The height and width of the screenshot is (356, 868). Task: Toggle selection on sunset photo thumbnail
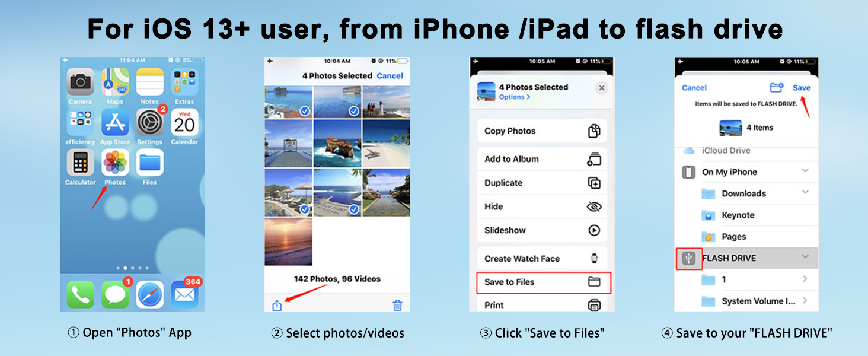pyautogui.click(x=288, y=241)
